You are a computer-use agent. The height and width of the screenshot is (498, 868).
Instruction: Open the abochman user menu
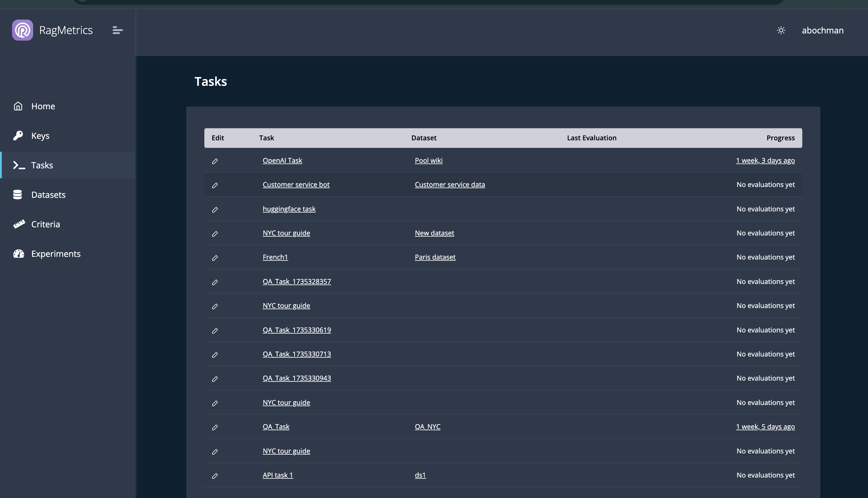tap(822, 30)
